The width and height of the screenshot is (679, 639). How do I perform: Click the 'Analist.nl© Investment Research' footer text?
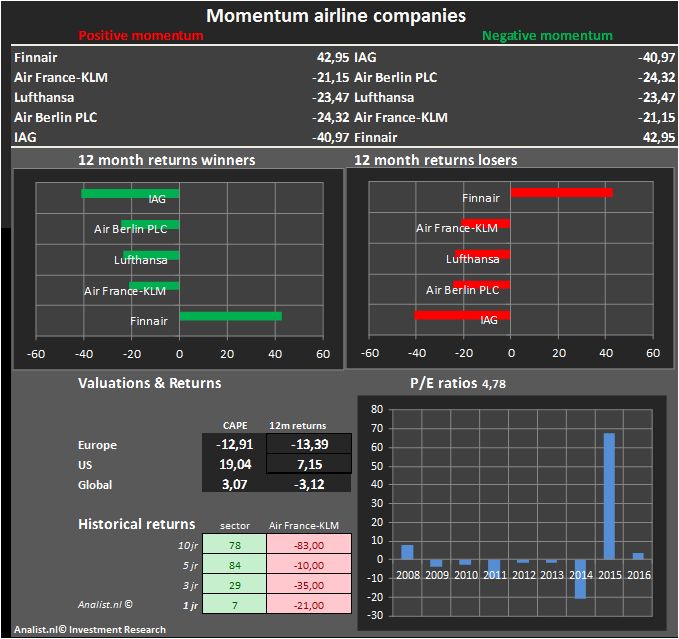tap(90, 629)
